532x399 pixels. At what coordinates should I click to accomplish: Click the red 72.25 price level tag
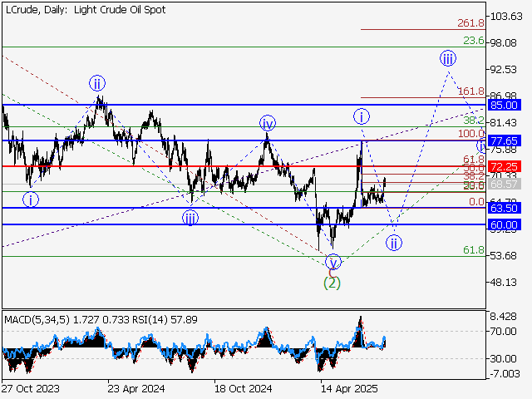tap(505, 166)
